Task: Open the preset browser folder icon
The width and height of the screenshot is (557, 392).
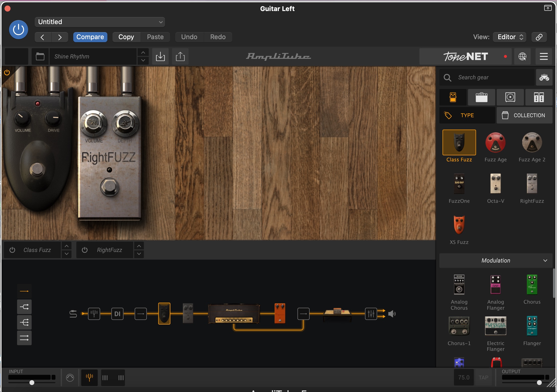Action: pos(40,56)
